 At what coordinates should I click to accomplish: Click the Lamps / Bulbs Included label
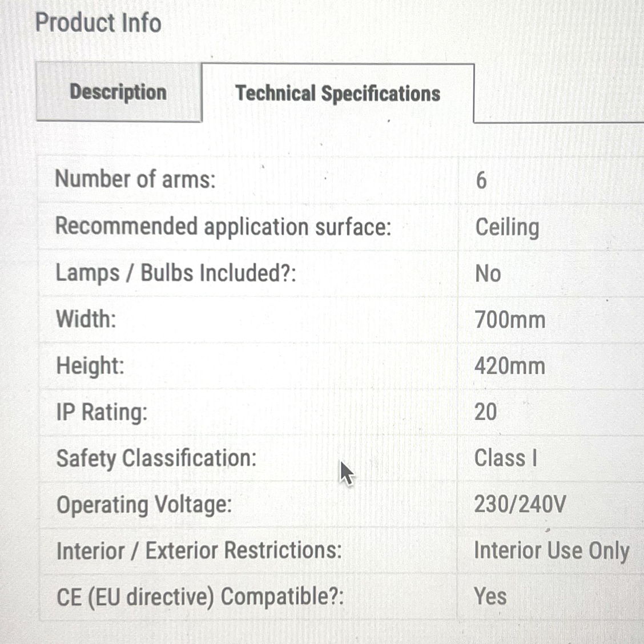click(x=176, y=273)
